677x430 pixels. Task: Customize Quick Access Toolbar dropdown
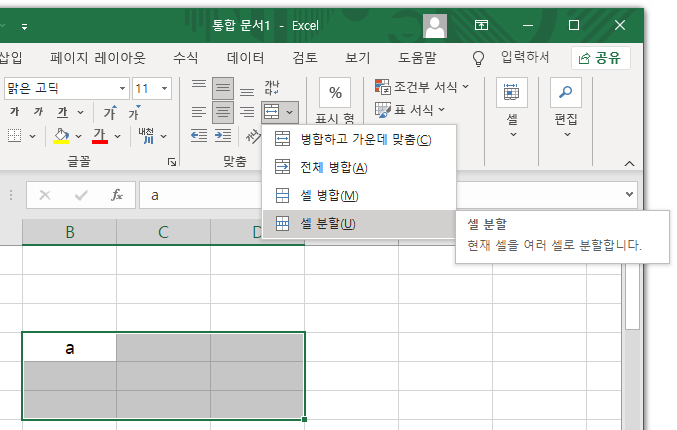tap(25, 27)
